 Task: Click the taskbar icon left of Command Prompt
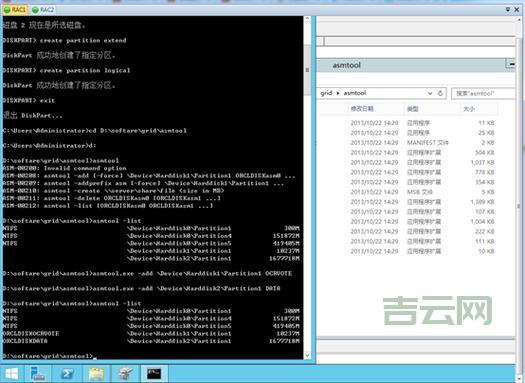click(x=125, y=374)
